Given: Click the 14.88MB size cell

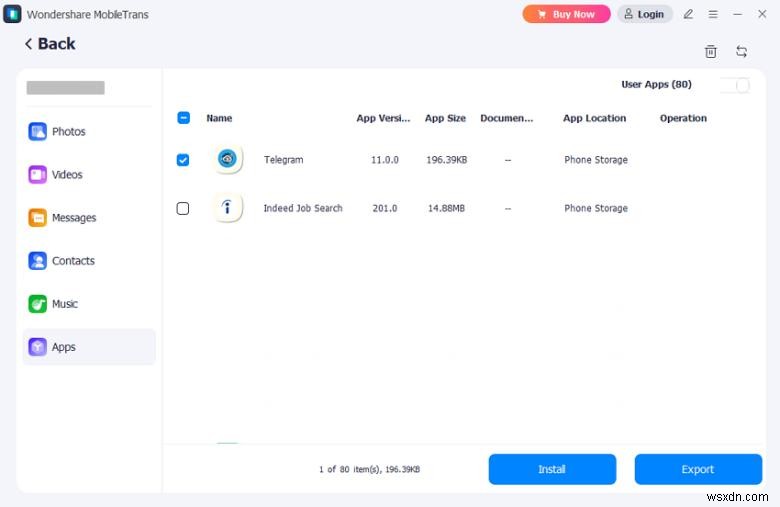Looking at the screenshot, I should point(446,208).
